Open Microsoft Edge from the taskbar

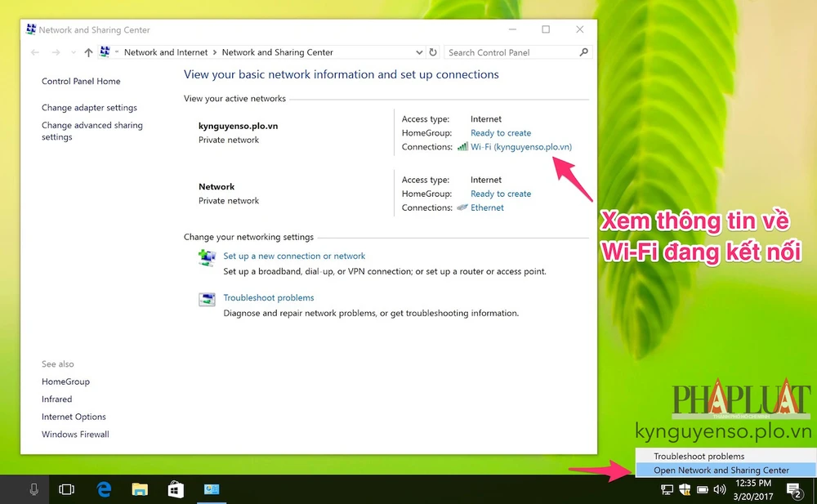[x=104, y=489]
